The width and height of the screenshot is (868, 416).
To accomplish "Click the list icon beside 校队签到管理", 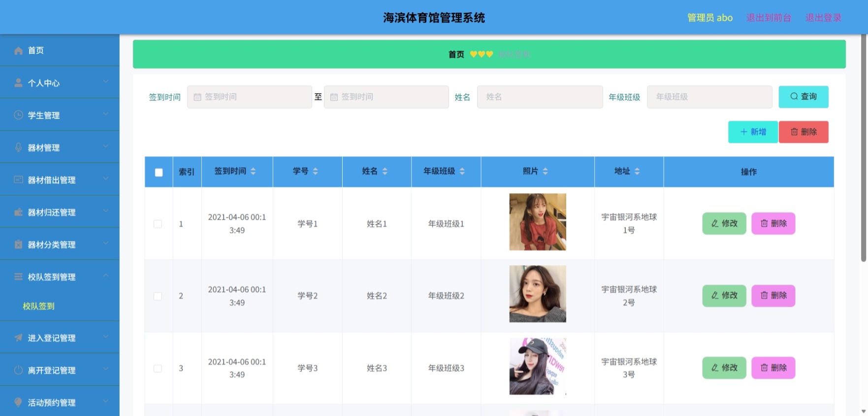I will (x=18, y=277).
